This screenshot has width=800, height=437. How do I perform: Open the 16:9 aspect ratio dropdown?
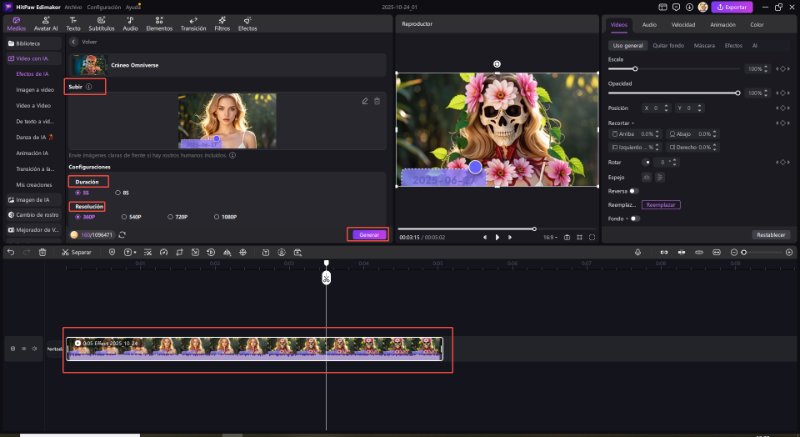click(x=550, y=237)
